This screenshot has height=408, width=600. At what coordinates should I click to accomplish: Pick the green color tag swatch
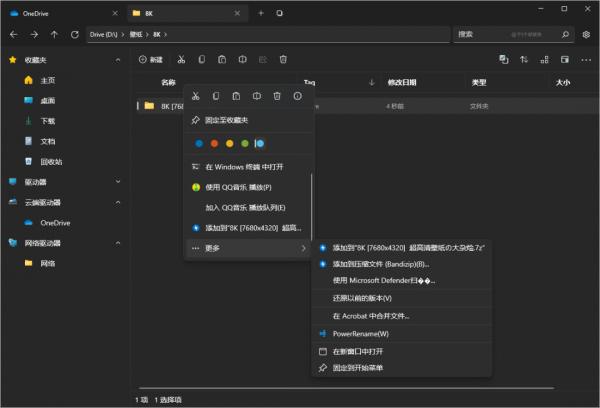click(x=245, y=144)
